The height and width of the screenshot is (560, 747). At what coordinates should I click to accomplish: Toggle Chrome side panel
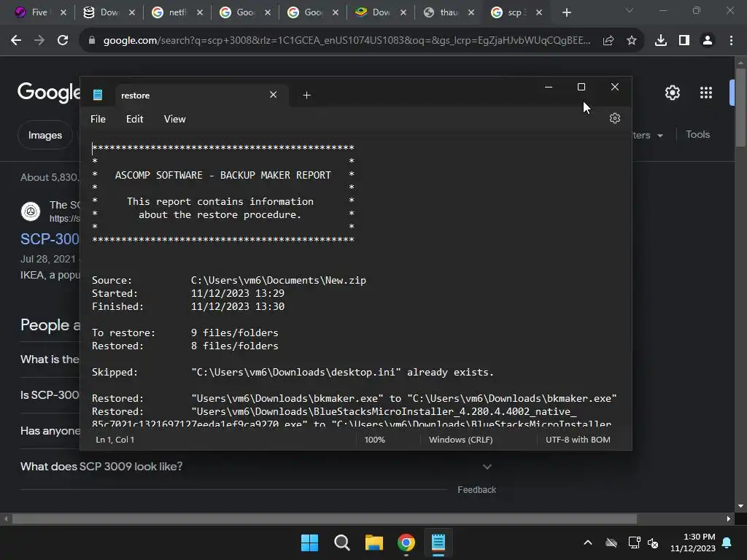pos(684,41)
